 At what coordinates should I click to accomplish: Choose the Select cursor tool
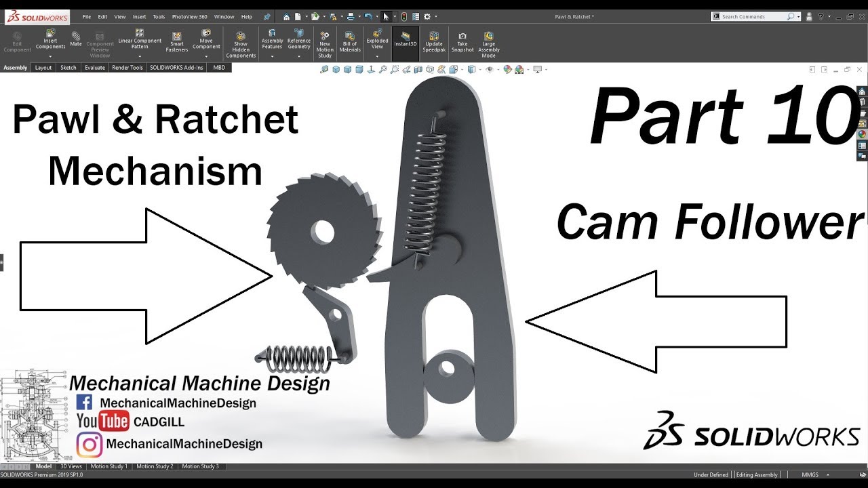(x=385, y=16)
